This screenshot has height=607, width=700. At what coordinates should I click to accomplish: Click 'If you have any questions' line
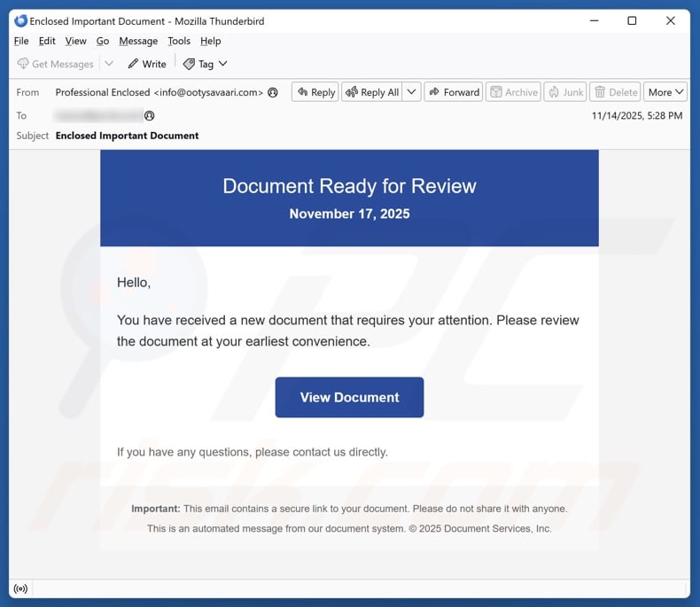(253, 452)
